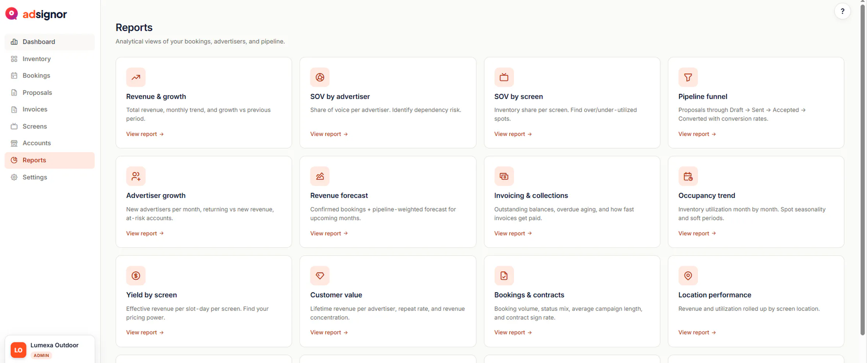View report for Invoicing & collections

click(513, 233)
